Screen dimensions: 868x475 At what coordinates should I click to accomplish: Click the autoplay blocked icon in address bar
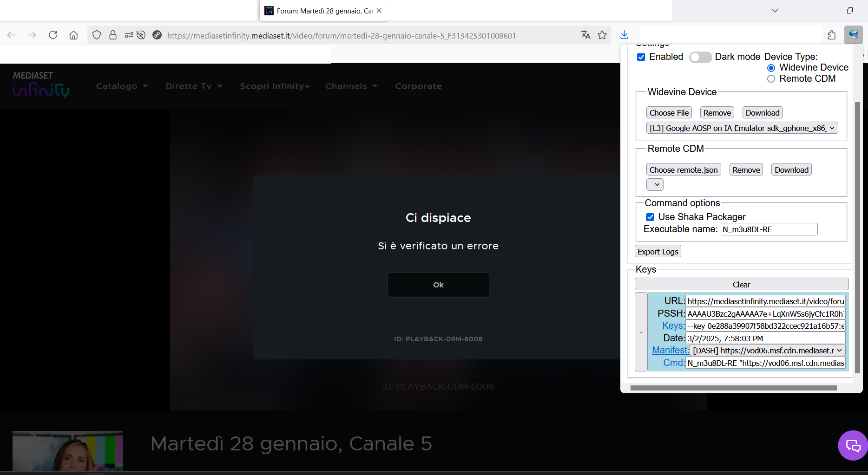(x=141, y=35)
